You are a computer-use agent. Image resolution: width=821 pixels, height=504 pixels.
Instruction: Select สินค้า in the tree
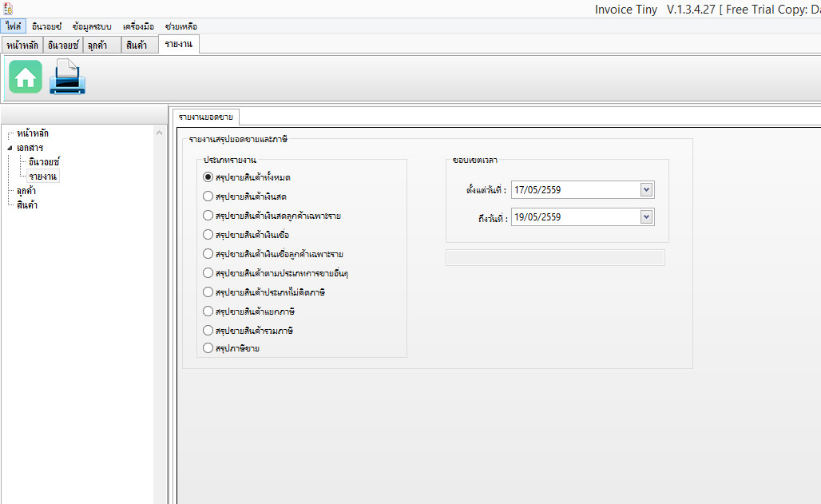[x=26, y=204]
